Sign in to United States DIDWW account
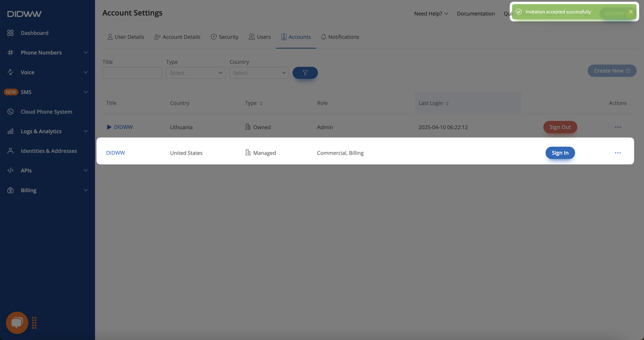 (x=560, y=153)
